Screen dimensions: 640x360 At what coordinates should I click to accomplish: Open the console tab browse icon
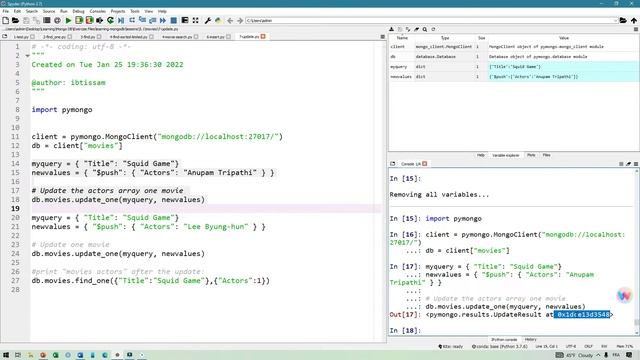(x=393, y=164)
